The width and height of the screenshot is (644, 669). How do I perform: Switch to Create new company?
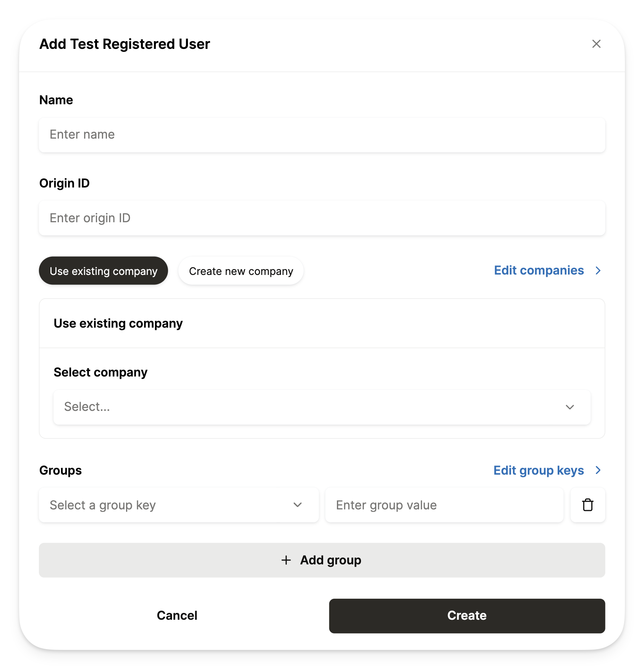(240, 271)
